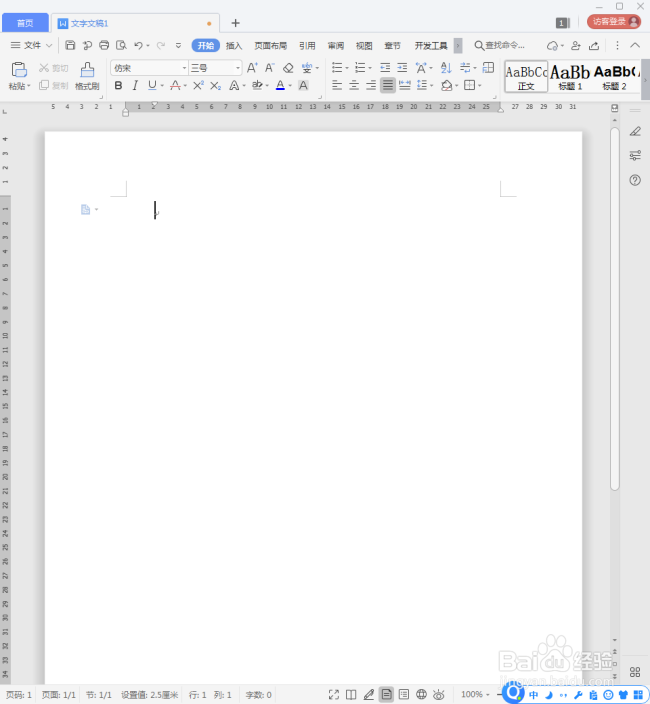Apply subscript formatting
The width and height of the screenshot is (650, 704).
tap(215, 85)
